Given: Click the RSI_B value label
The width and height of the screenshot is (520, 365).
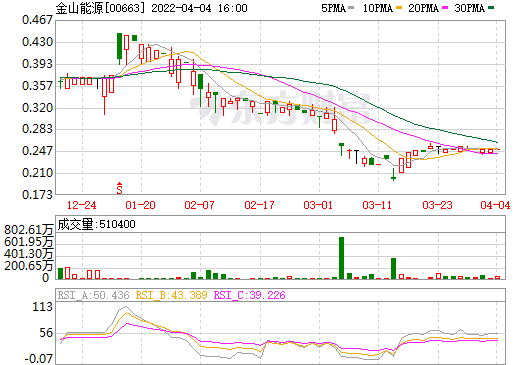Looking at the screenshot, I should click(171, 295).
